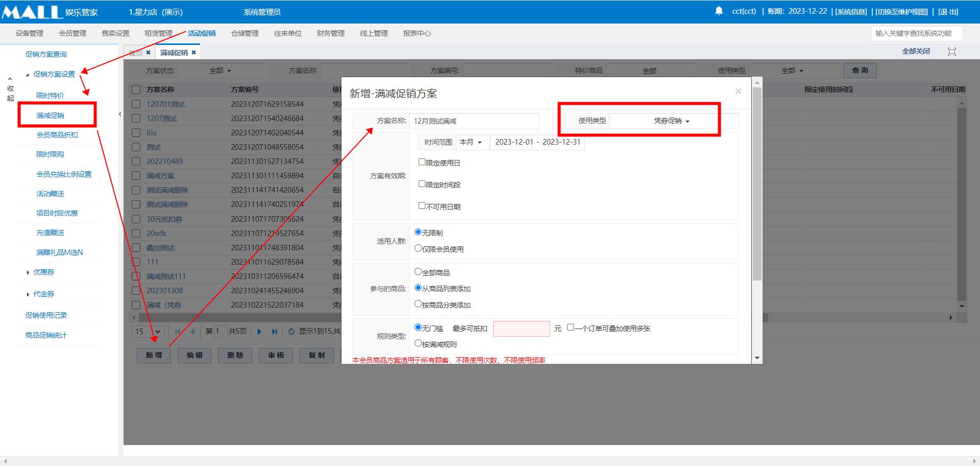
Task: Expand the 代金券 tree node
Action: coord(28,294)
